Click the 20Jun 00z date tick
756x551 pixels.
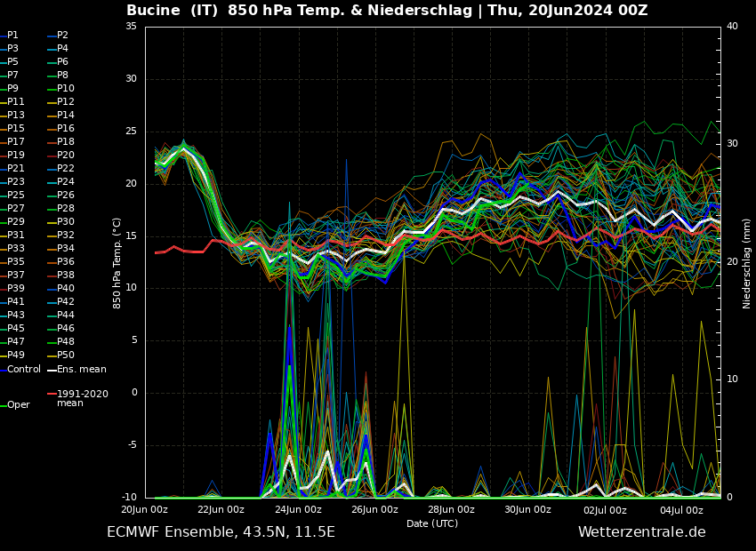(145, 510)
